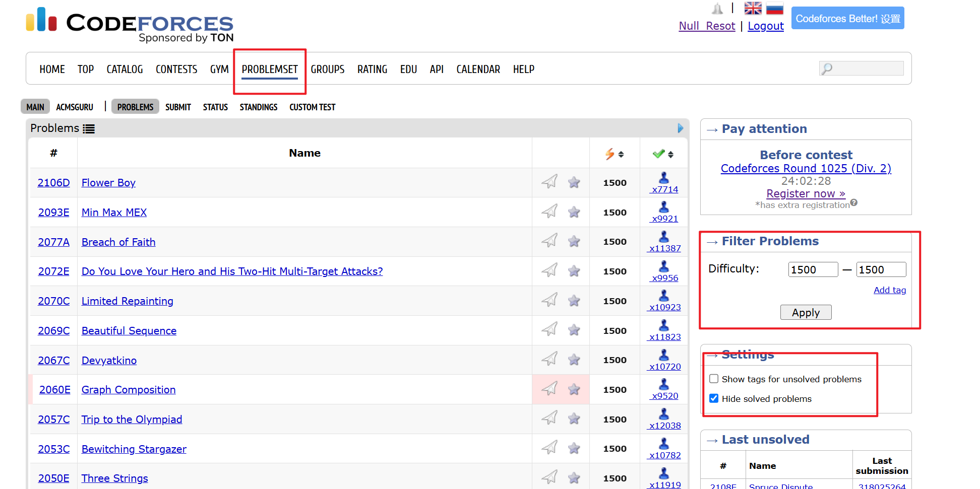Click the search magnifier icon

[827, 68]
